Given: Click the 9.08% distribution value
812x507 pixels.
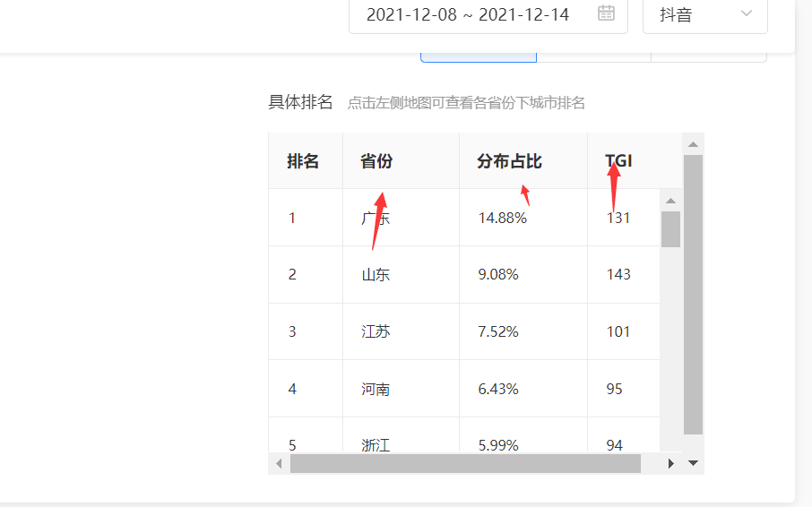Looking at the screenshot, I should (498, 274).
